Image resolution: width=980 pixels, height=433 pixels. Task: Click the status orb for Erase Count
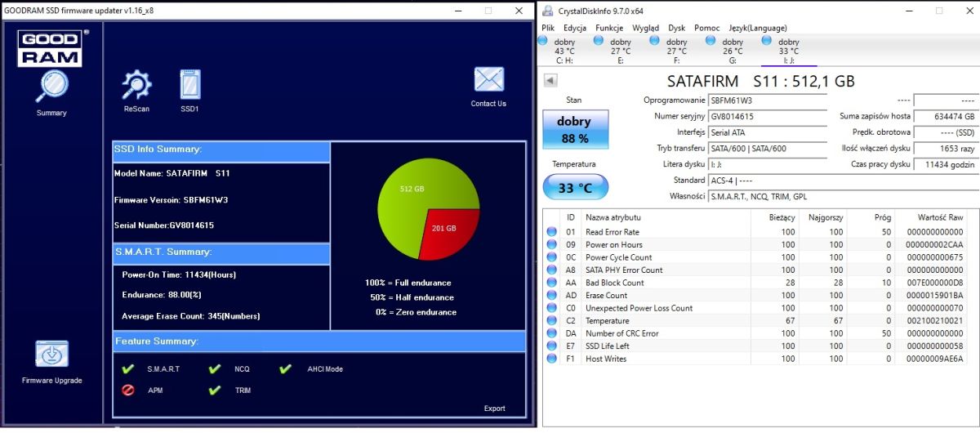tap(552, 295)
